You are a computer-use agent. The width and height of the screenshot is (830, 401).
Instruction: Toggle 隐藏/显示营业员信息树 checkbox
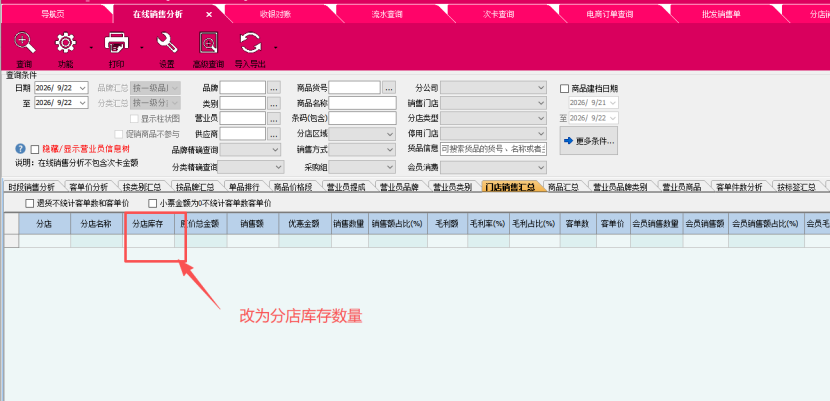[x=35, y=149]
